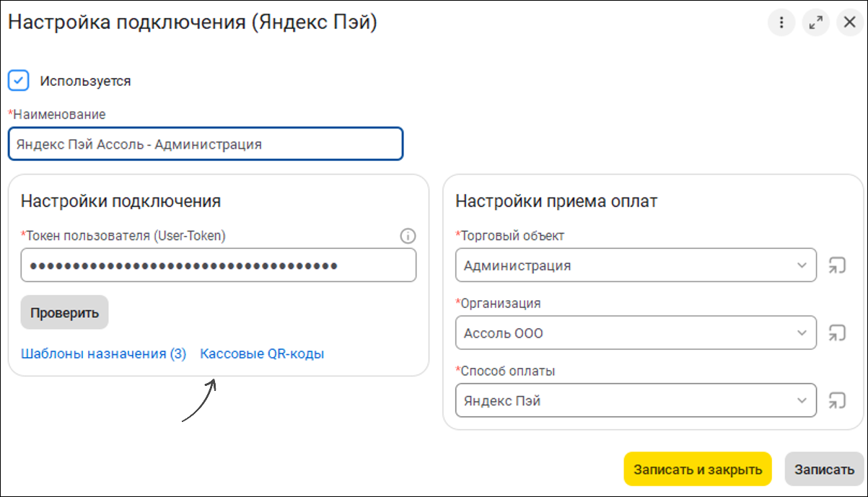Open the three-dot more actions menu
Screen dimensions: 868x497
pos(781,23)
